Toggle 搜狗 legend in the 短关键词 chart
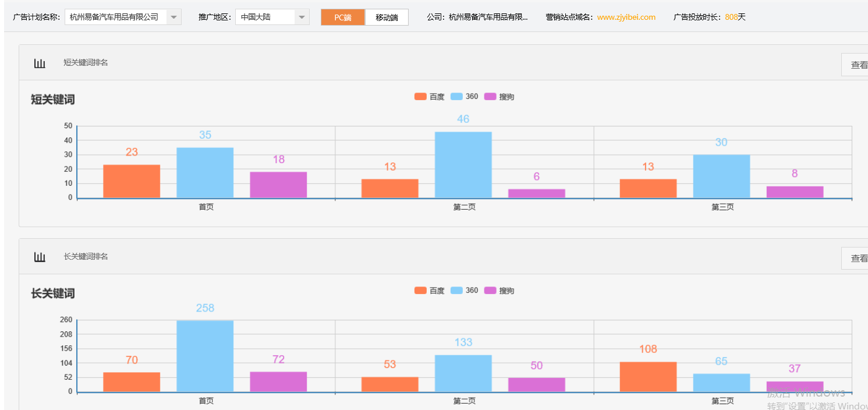The width and height of the screenshot is (868, 410). pyautogui.click(x=499, y=97)
